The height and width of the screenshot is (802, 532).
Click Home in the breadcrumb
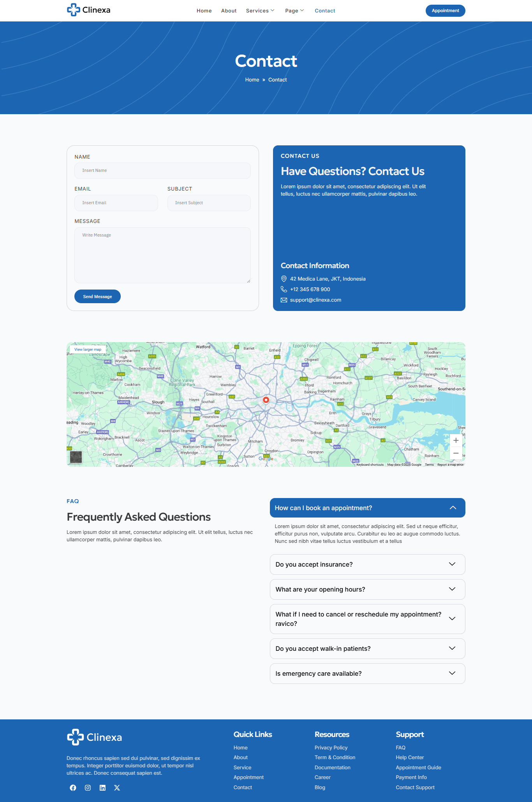(x=252, y=79)
